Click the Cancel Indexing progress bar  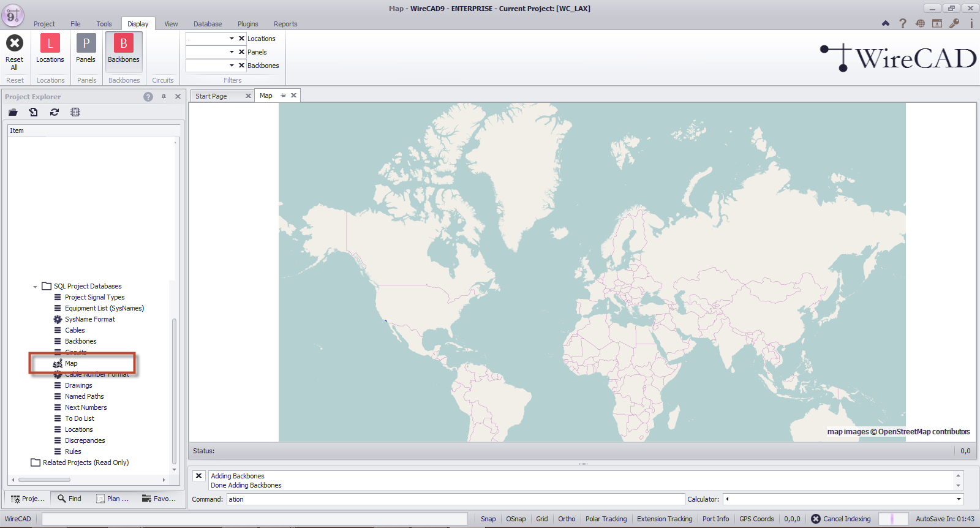pyautogui.click(x=893, y=519)
